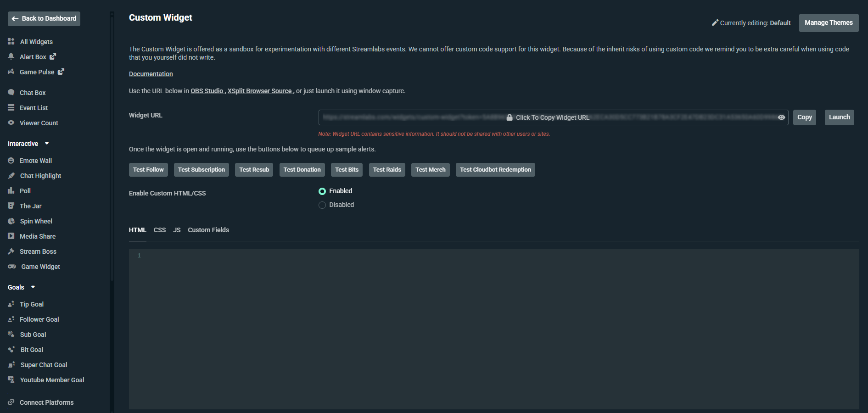
Task: Open the Spin Wheel widget icon
Action: (11, 221)
